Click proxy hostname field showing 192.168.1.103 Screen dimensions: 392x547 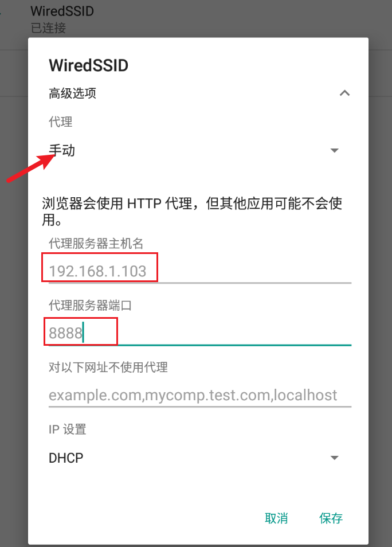200,271
